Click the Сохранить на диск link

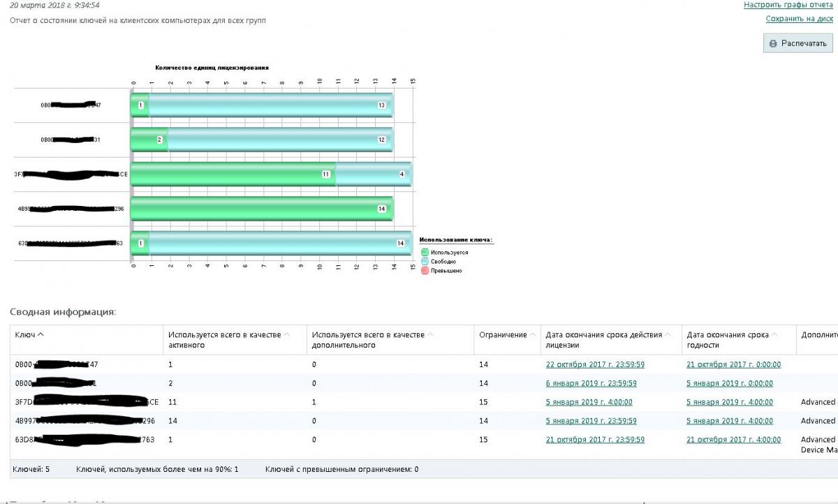(800, 19)
